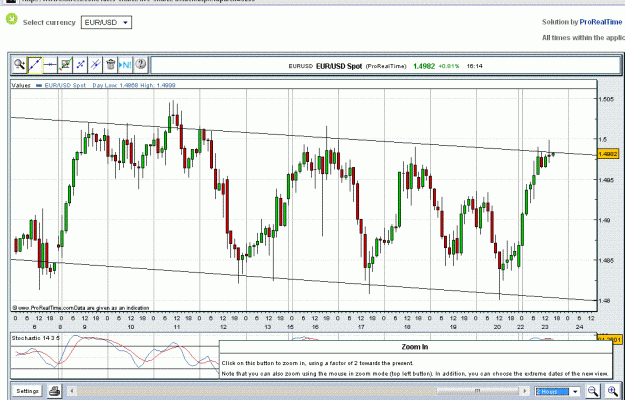Viewport: 625px width, 400px height.
Task: Zoom out with the minus magnifier button
Action: pos(593,391)
